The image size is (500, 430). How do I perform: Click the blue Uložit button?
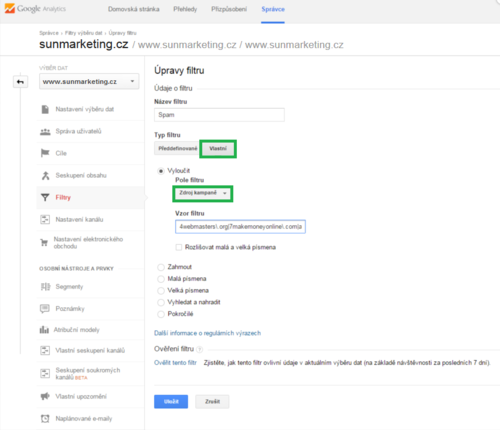point(171,402)
